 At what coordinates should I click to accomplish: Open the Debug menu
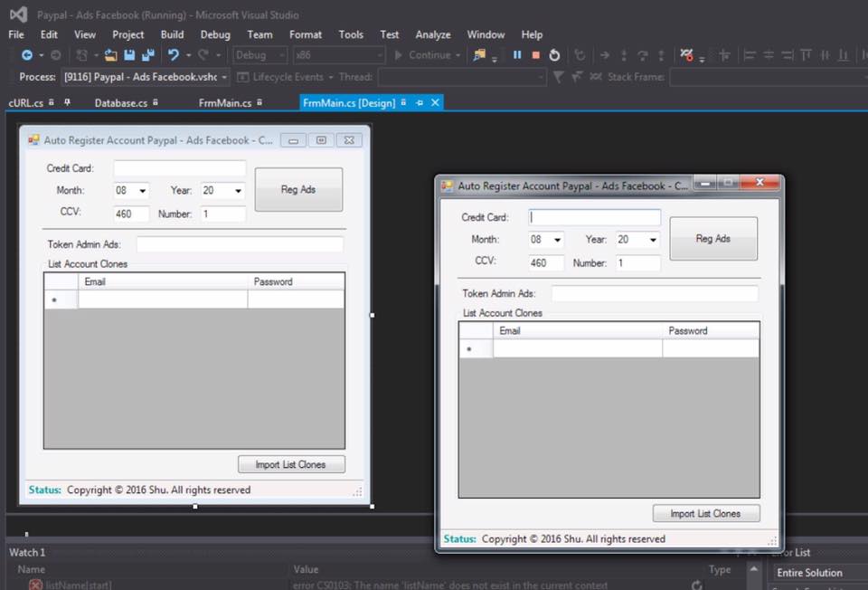click(214, 34)
